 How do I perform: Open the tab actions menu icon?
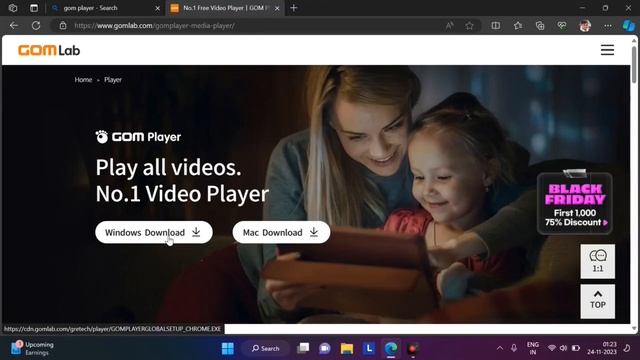pyautogui.click(x=34, y=8)
